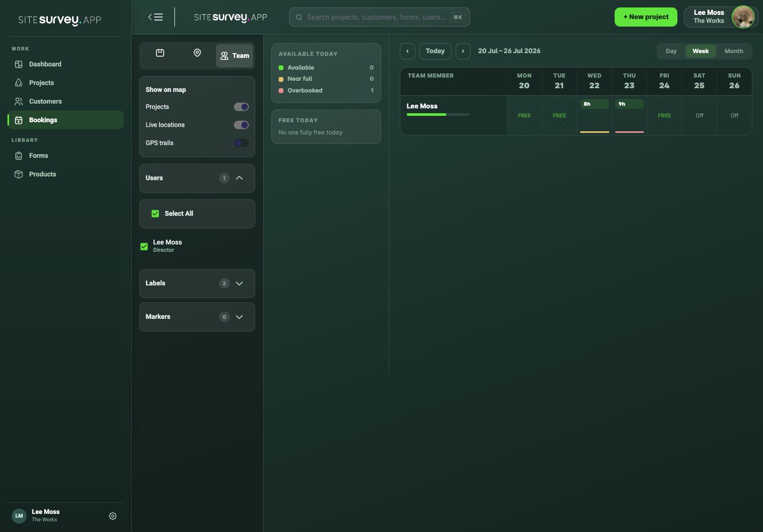Click the SiteSurvey.app sidebar logo
Screen dimensions: 763x532
click(x=60, y=20)
